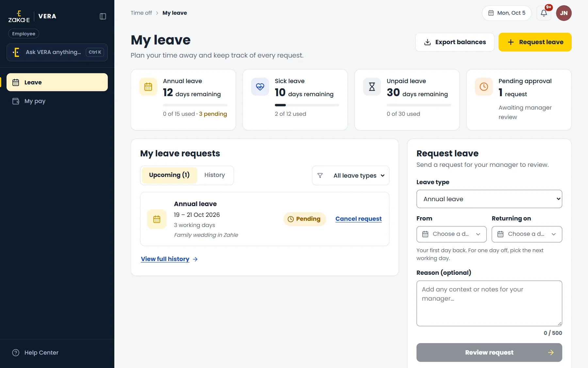Screen dimensions: 588x368
Task: Click the breadcrumb chevron after Time off
Action: pyautogui.click(x=157, y=13)
